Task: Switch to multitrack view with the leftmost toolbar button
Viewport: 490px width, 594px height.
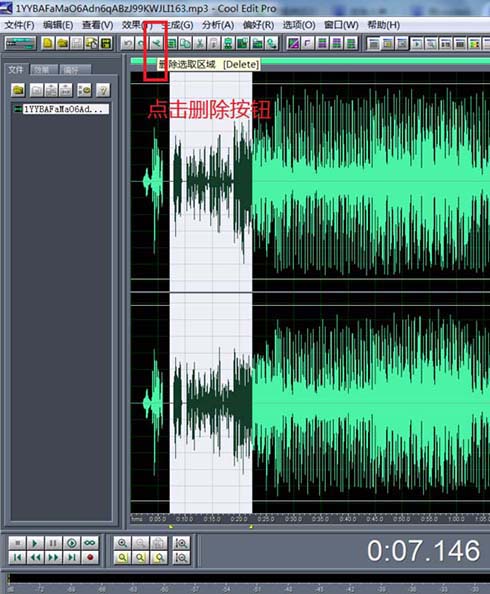Action: point(20,43)
